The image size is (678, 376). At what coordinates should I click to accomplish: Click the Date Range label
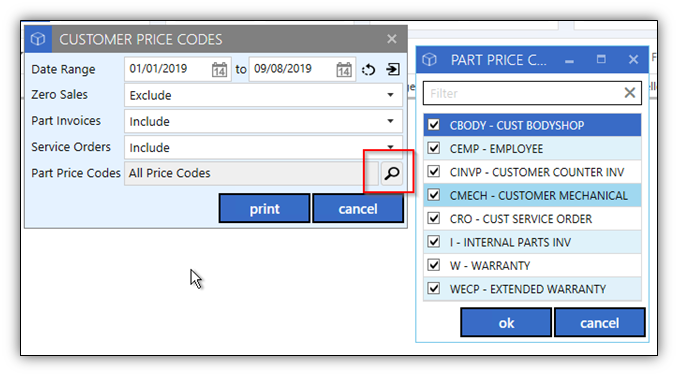point(63,70)
